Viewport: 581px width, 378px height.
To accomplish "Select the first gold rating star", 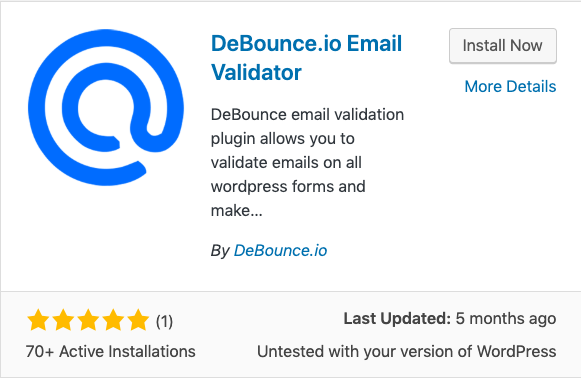I will (x=38, y=320).
